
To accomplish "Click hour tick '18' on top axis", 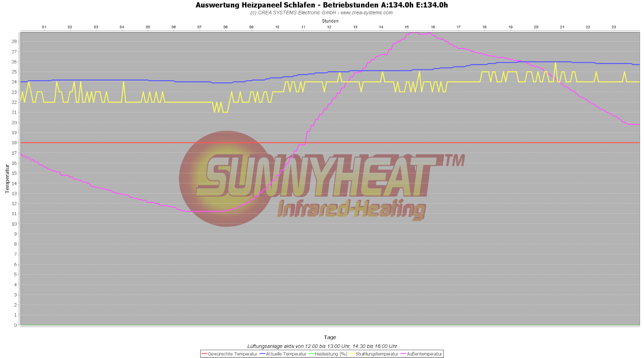I will 485,27.
